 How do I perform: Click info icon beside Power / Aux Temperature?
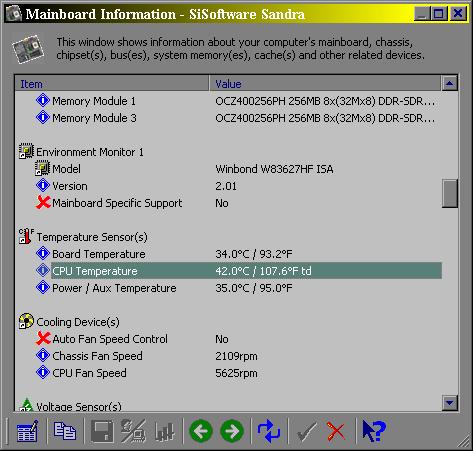(x=43, y=287)
